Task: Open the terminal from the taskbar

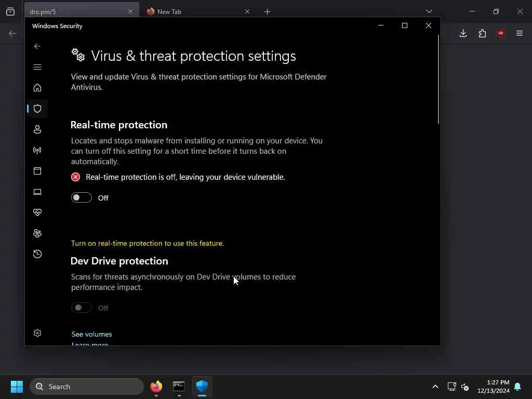Action: 179,387
